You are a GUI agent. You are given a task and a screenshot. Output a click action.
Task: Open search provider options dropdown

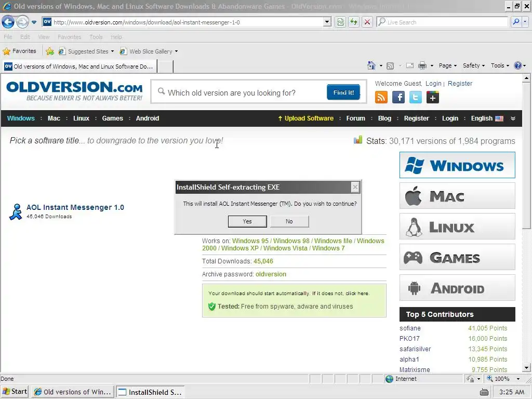(x=525, y=22)
